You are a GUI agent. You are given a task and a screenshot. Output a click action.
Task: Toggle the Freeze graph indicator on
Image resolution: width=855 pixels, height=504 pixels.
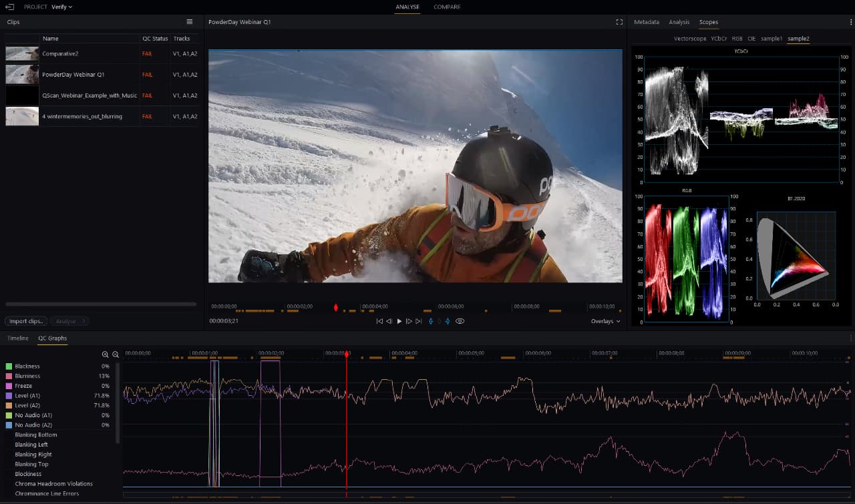tap(7, 385)
